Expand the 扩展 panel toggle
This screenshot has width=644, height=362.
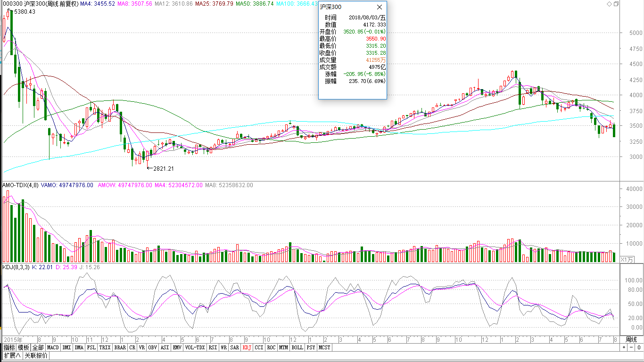point(12,356)
